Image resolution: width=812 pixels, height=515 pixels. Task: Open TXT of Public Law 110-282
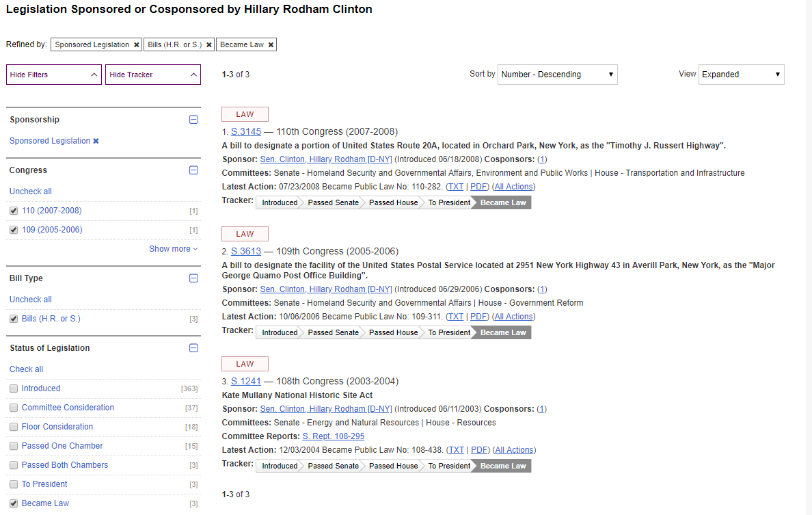tap(456, 187)
